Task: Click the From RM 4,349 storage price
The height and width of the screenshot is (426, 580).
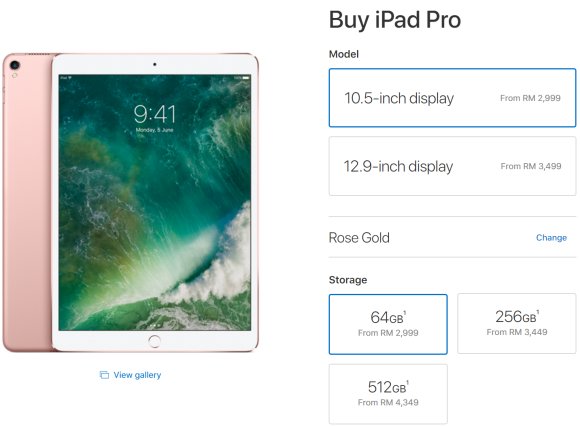Action: coord(388,402)
